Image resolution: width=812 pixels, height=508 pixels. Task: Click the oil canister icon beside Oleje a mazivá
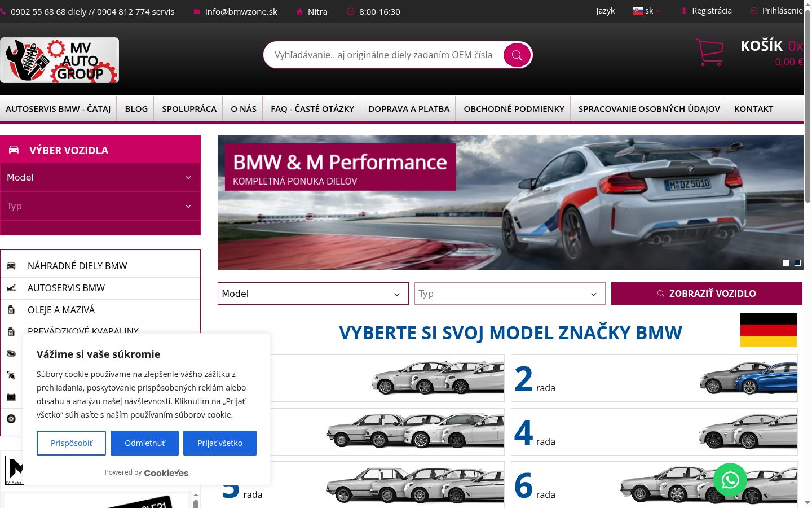pos(11,310)
